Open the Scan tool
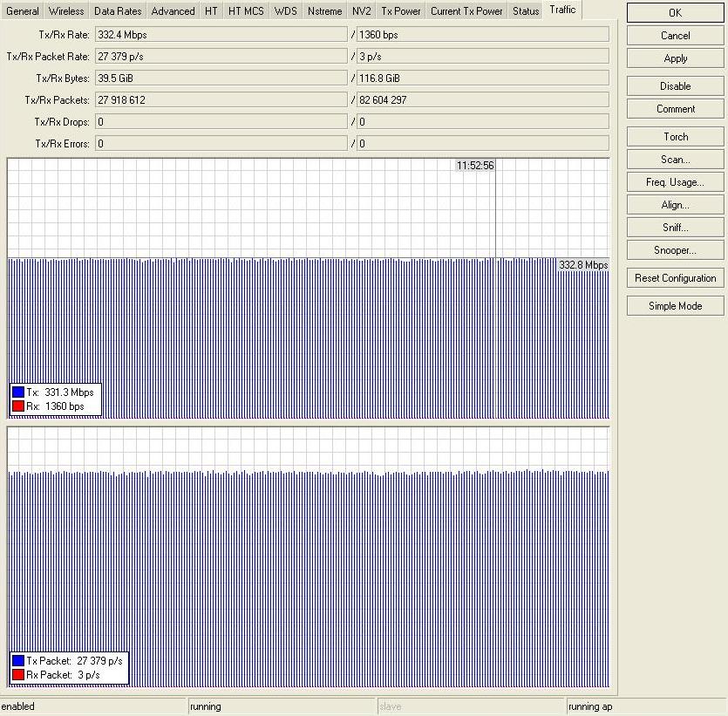The width and height of the screenshot is (728, 716). (x=674, y=159)
